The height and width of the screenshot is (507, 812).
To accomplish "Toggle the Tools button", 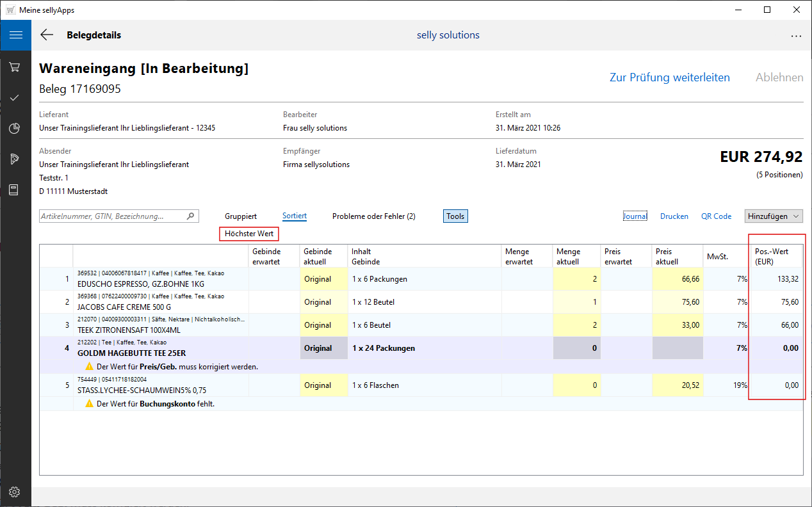I will pyautogui.click(x=455, y=216).
